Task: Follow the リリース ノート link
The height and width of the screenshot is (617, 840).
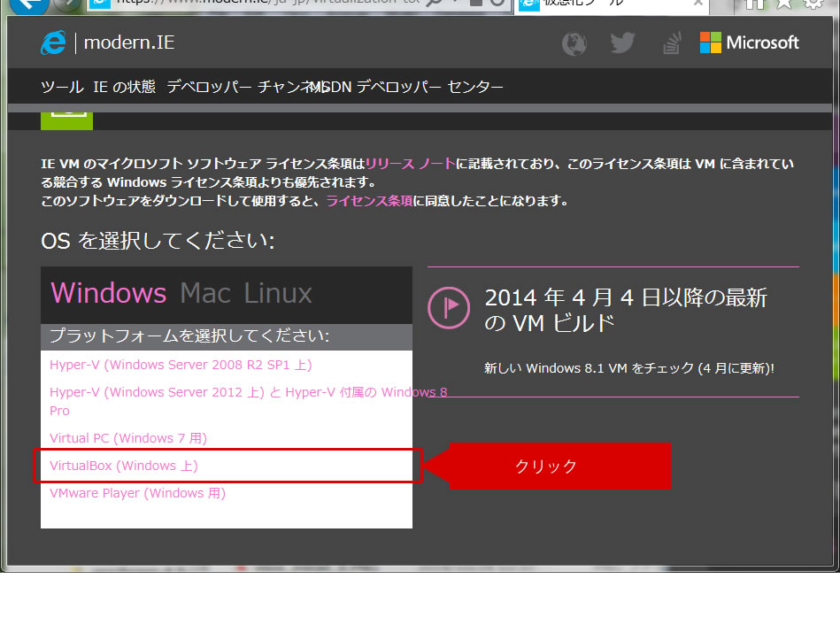Action: pyautogui.click(x=410, y=164)
